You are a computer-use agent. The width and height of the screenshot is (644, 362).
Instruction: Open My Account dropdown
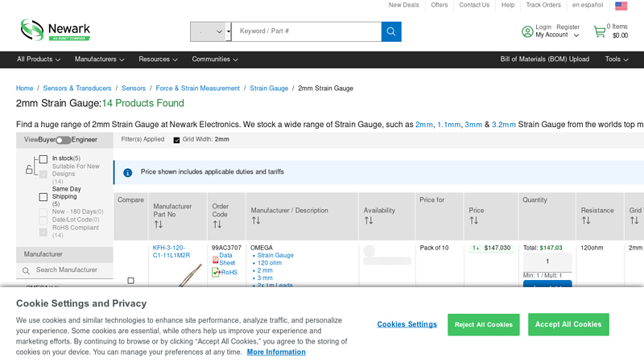coord(557,35)
